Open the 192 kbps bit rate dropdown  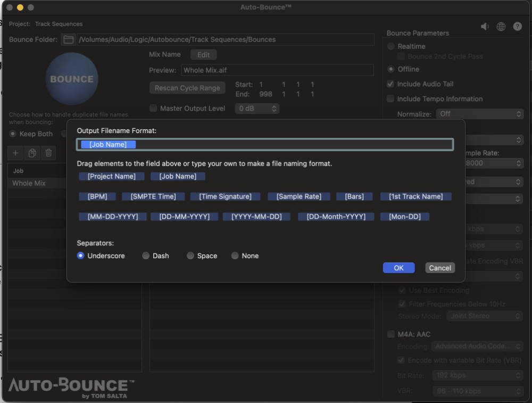click(477, 375)
